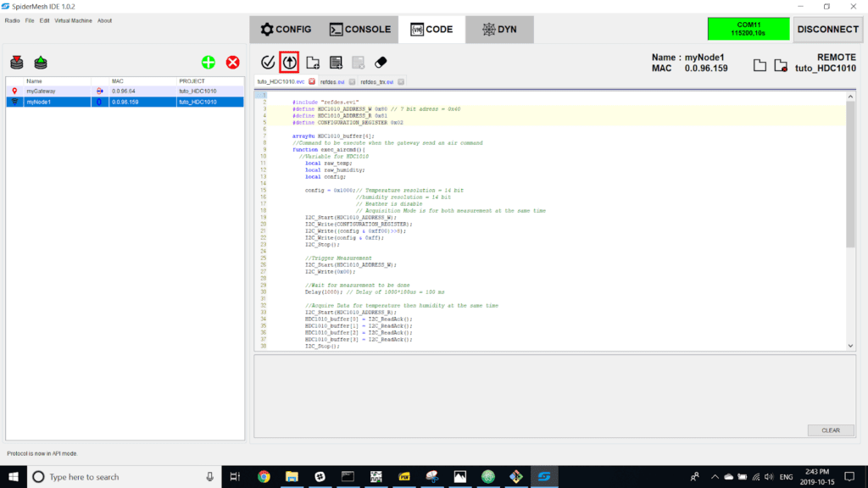Click the add file document icon
The width and height of the screenshot is (868, 488).
click(336, 63)
